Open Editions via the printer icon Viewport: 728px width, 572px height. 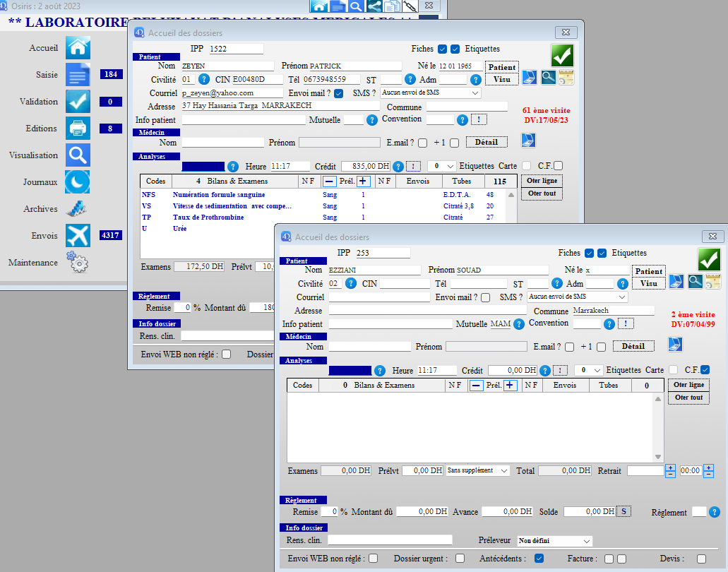pos(78,128)
